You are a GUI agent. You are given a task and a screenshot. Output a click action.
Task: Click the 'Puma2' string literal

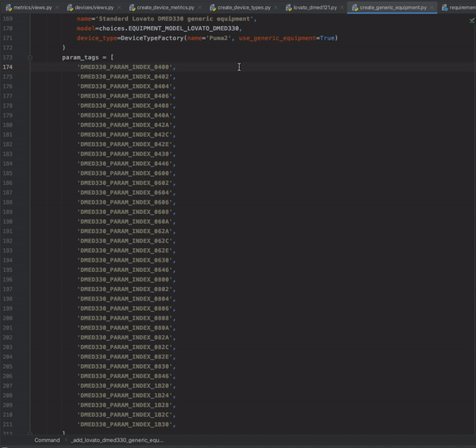221,38
